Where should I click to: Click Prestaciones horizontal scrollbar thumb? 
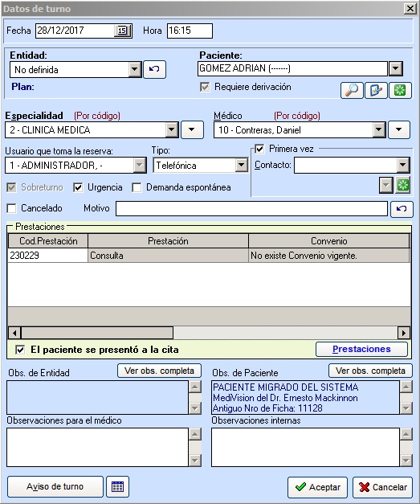point(97,333)
